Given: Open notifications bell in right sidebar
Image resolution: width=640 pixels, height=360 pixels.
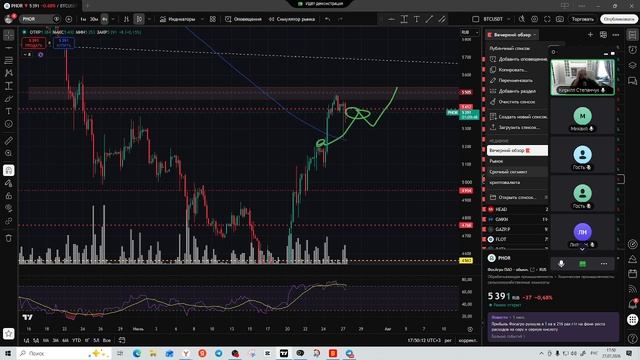Looking at the screenshot, I should click(632, 304).
